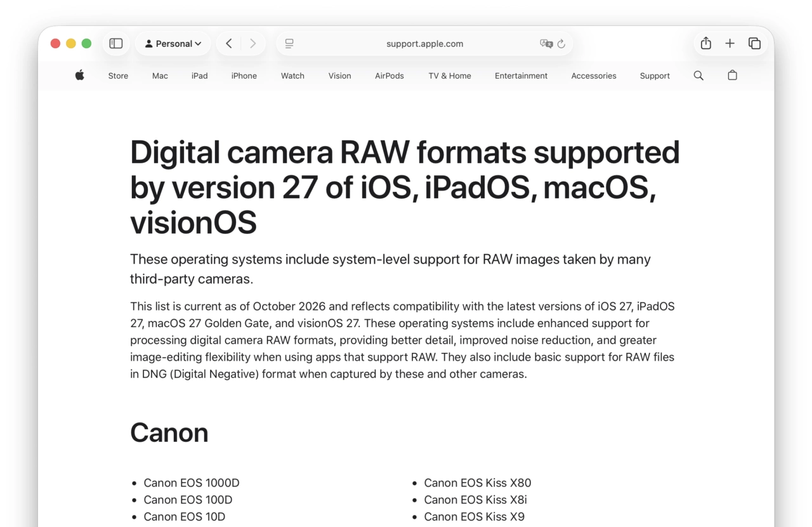Image resolution: width=812 pixels, height=527 pixels.
Task: Close the Safari window
Action: point(55,43)
